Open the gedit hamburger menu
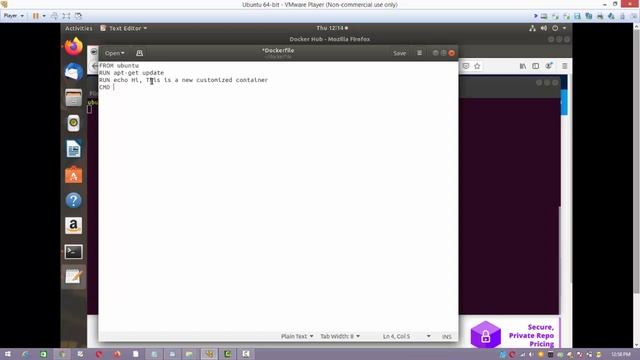The height and width of the screenshot is (360, 640). point(419,53)
